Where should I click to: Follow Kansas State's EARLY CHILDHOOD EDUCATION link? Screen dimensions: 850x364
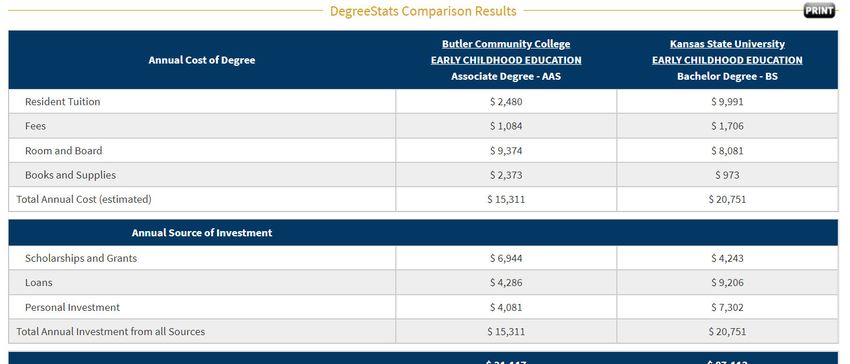tap(727, 60)
